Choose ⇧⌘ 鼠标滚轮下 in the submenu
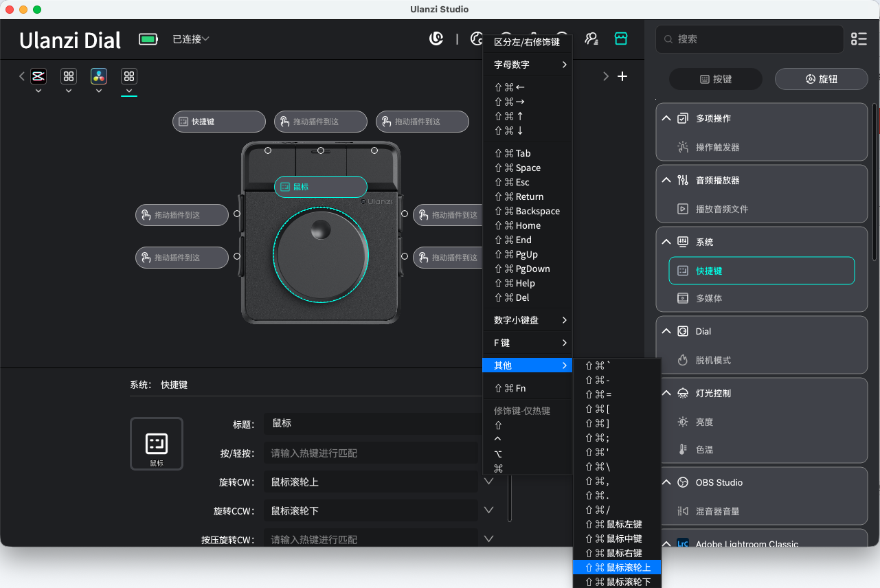The image size is (880, 588). click(x=617, y=582)
